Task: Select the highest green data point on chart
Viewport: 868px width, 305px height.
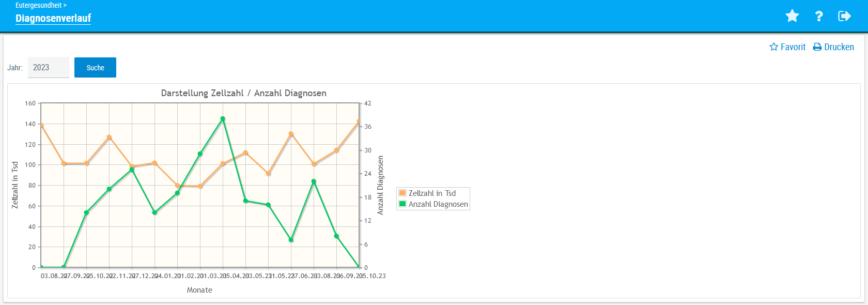Action: click(223, 119)
